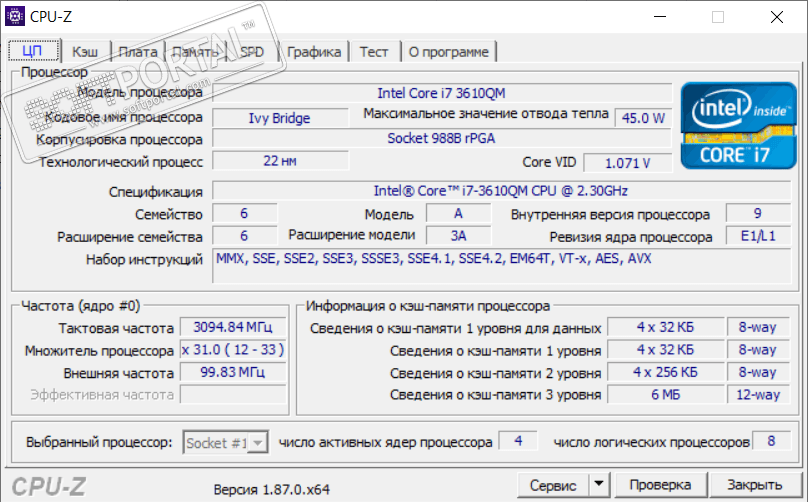Minimize the CPU-Z window
Viewport: 808px width, 502px height.
click(660, 16)
